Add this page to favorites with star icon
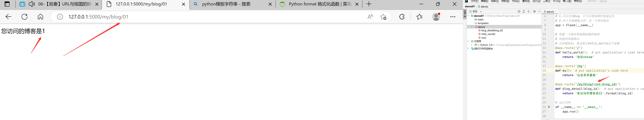 click(383, 17)
